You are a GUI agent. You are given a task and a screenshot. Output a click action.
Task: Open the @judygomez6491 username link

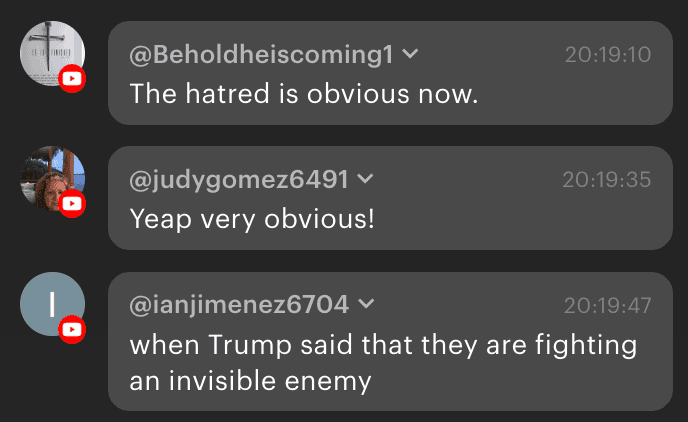pyautogui.click(x=239, y=180)
